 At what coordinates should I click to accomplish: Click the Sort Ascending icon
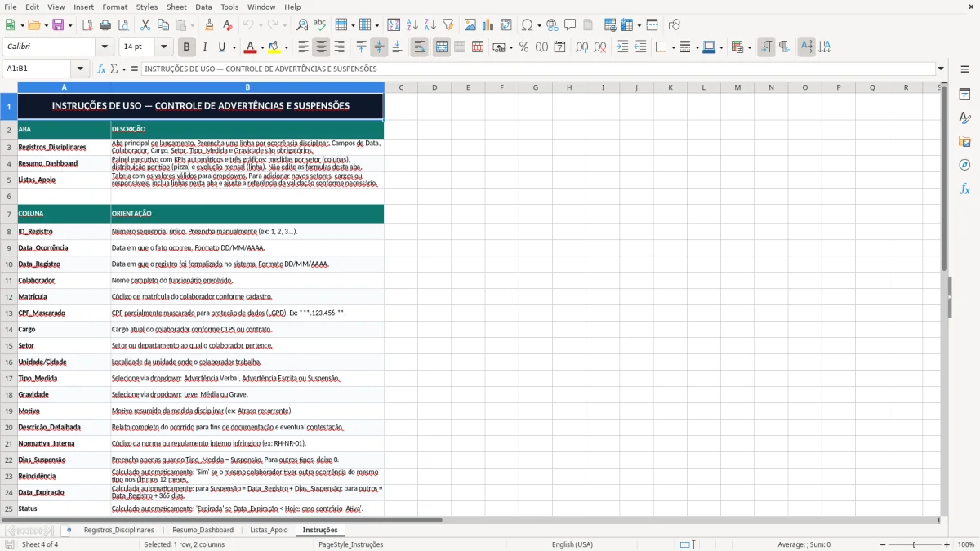click(412, 25)
